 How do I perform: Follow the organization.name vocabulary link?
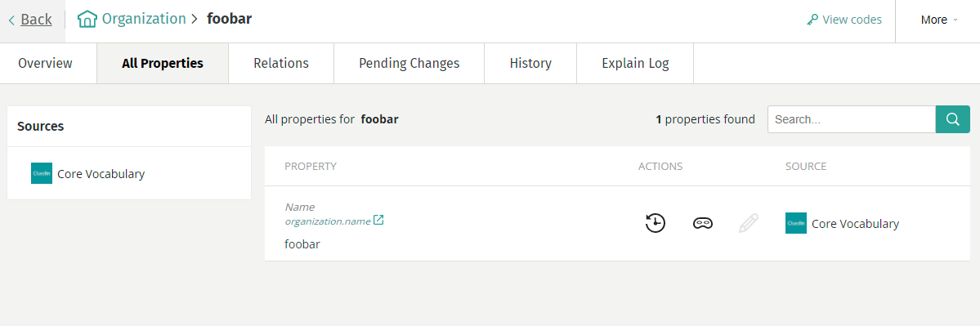(x=328, y=221)
